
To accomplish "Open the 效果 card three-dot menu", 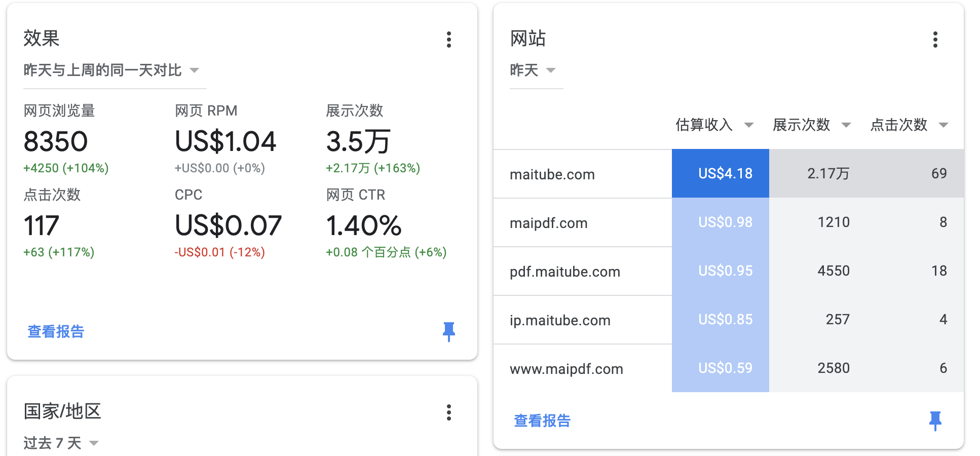I will tap(448, 40).
